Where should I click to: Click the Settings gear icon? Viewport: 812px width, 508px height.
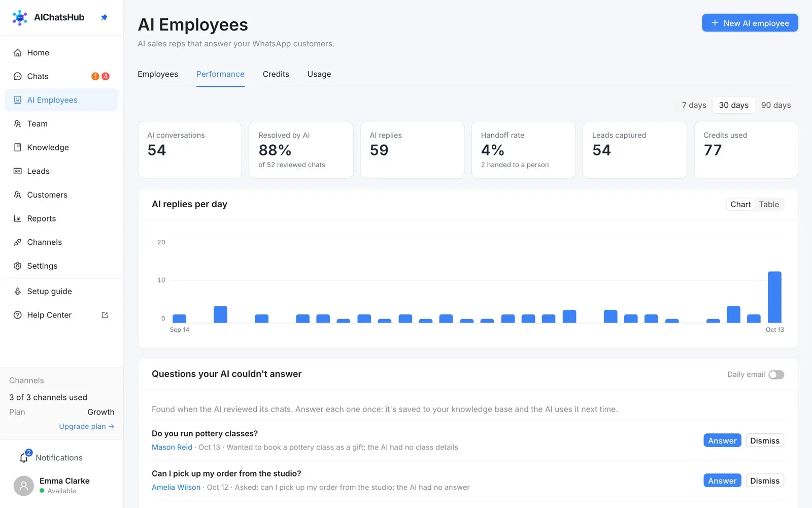(18, 266)
